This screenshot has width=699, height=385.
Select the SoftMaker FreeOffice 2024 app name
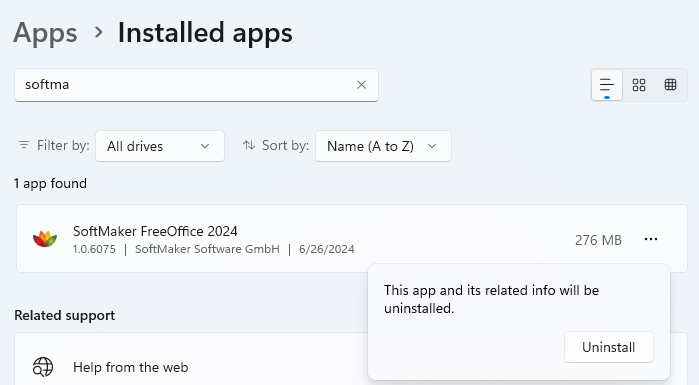coord(155,231)
